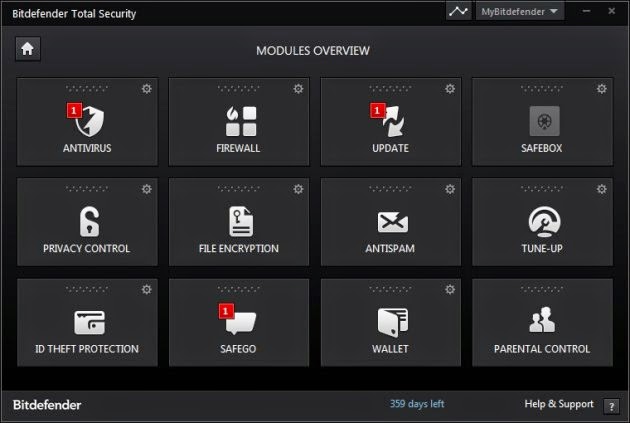Open Tune-Up settings gear
This screenshot has width=630, height=423.
point(601,189)
